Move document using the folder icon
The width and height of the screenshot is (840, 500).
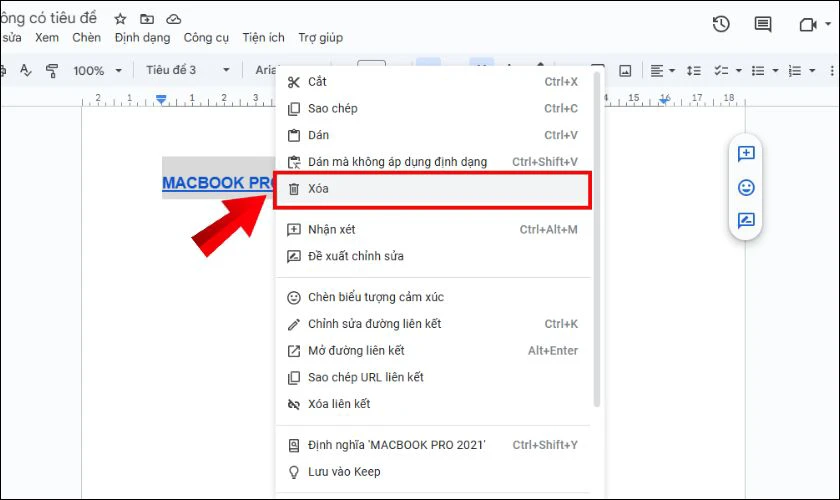click(x=147, y=19)
